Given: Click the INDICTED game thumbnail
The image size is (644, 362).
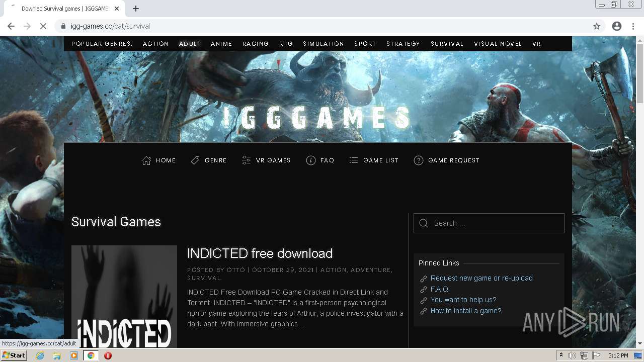Looking at the screenshot, I should [x=124, y=297].
